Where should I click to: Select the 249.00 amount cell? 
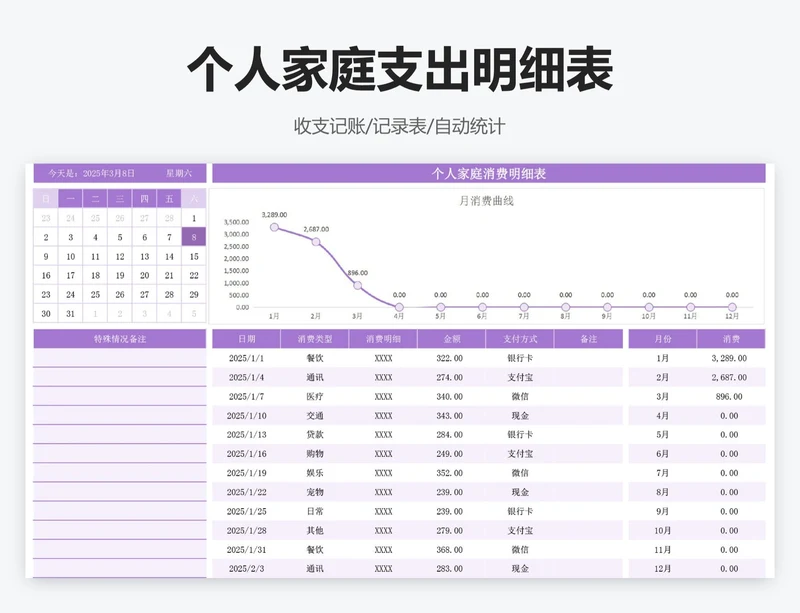click(449, 454)
